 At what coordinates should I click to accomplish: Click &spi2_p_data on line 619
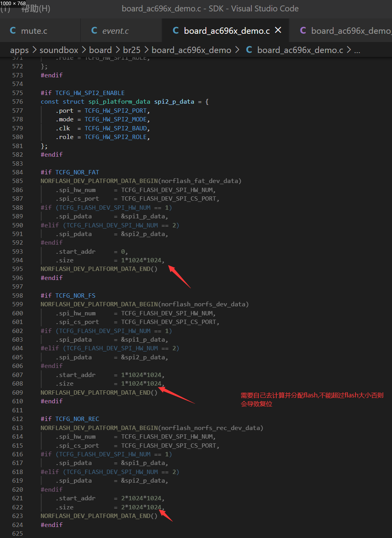point(143,481)
